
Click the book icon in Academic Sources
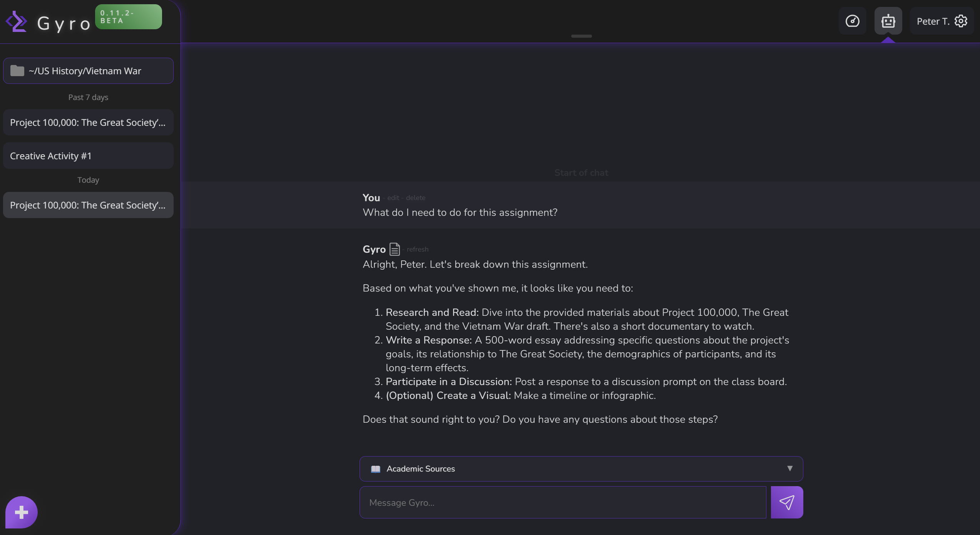tap(375, 469)
